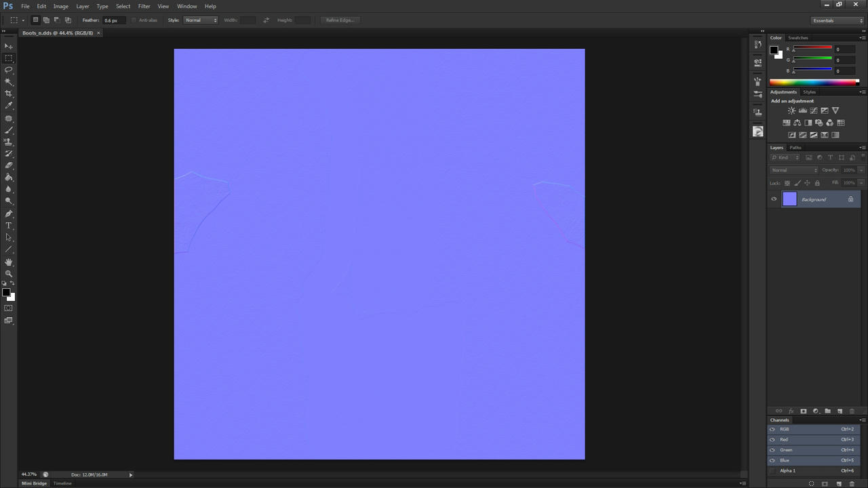Change screen mode icon in toolbar

click(x=9, y=321)
